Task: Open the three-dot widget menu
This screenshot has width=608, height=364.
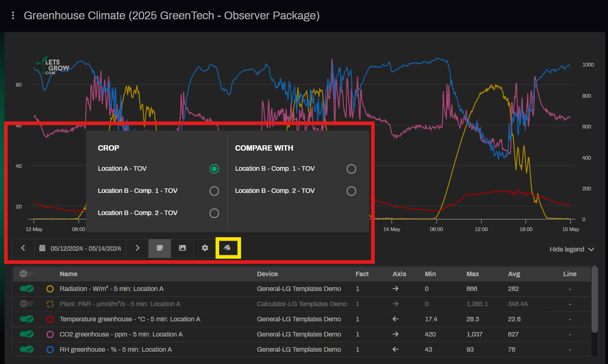Action: [13, 16]
